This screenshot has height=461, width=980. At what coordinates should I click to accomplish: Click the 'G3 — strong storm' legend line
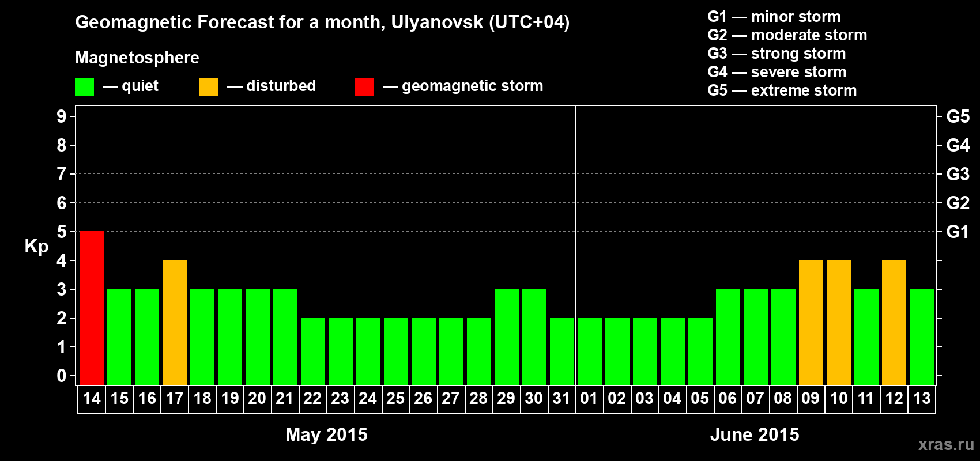tap(777, 54)
